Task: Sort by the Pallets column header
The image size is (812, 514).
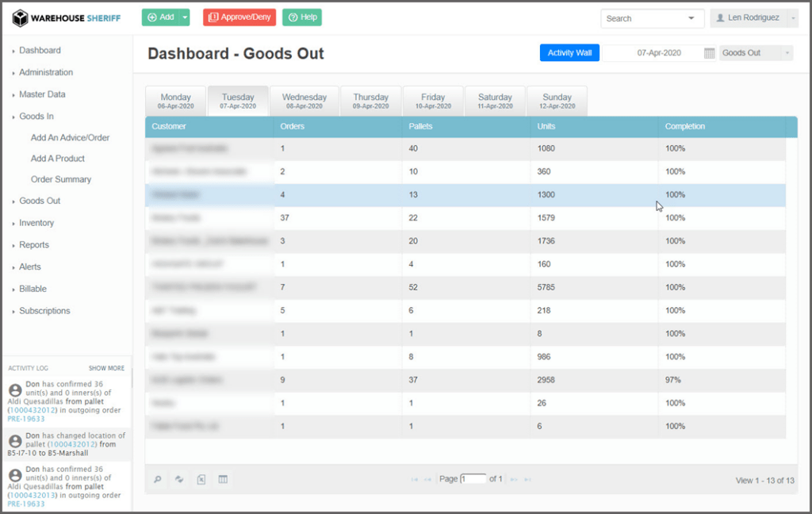Action: 420,126
